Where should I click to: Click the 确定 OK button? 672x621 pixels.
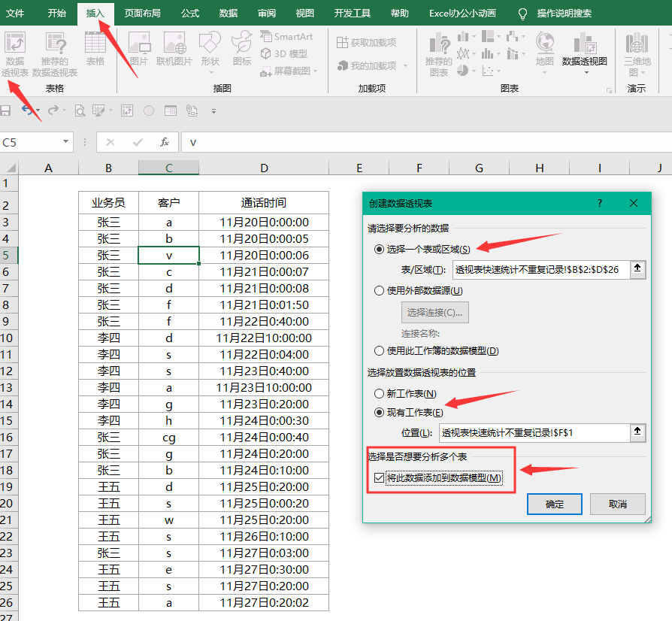pyautogui.click(x=555, y=504)
